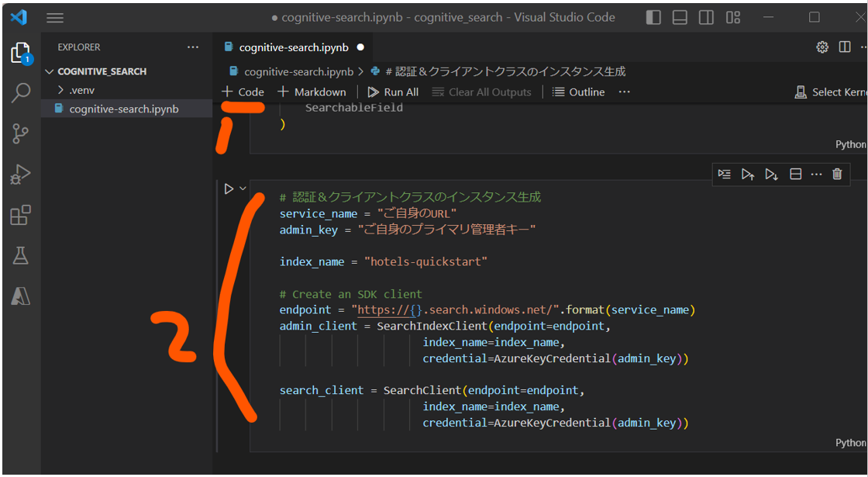Click the VS Code logo in the title bar
The height and width of the screenshot is (477, 868).
pos(19,17)
